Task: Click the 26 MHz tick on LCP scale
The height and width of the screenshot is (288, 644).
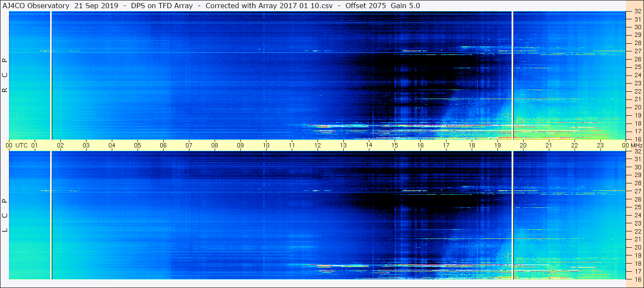Action: coord(638,199)
